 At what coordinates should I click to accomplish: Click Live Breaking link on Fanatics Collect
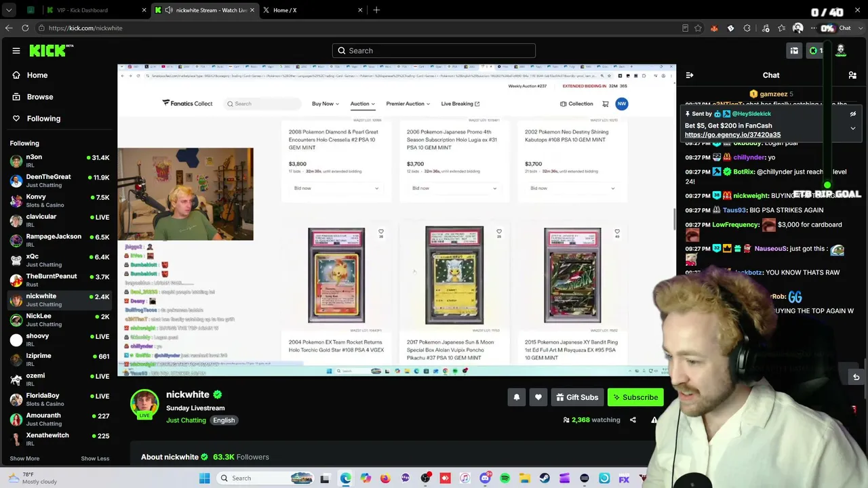460,104
